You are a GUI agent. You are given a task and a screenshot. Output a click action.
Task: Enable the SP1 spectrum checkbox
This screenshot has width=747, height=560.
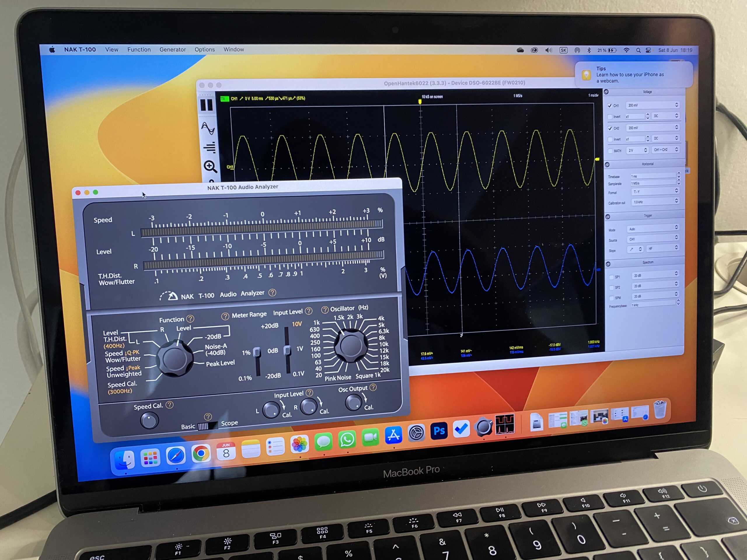click(611, 277)
